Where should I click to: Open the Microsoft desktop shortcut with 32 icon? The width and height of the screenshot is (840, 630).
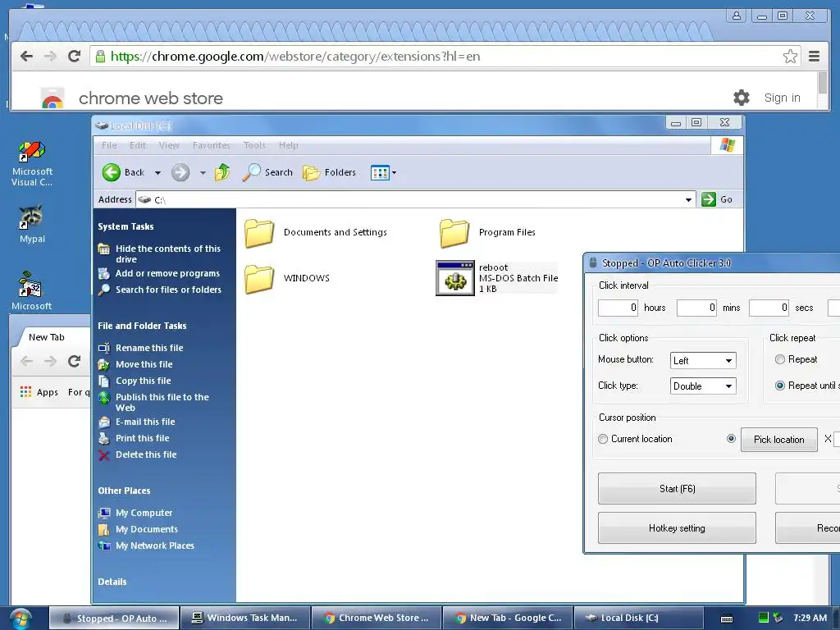[32, 291]
